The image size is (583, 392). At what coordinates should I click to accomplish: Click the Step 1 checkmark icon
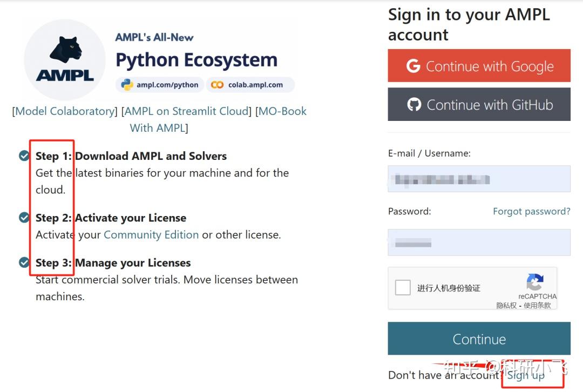[x=24, y=156]
